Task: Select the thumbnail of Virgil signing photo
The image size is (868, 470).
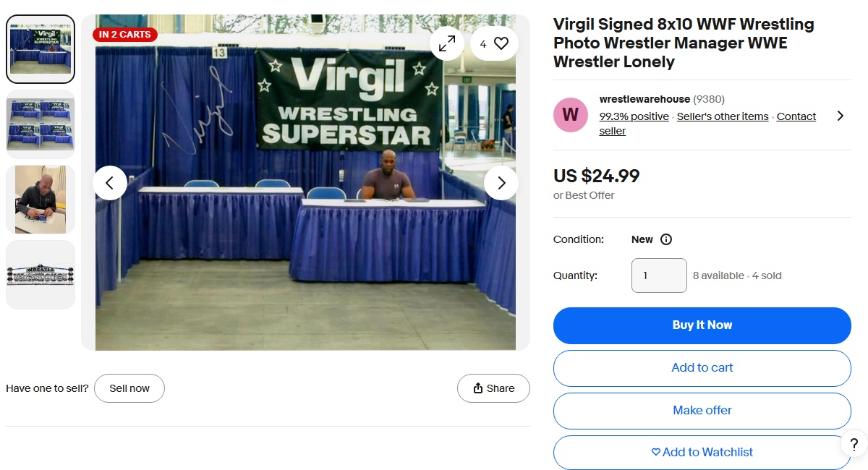Action: (41, 200)
